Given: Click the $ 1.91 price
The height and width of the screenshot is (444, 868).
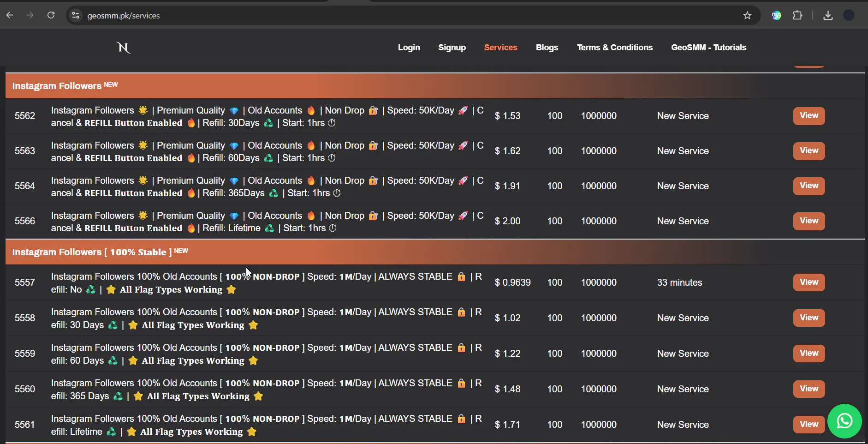Looking at the screenshot, I should pos(507,186).
